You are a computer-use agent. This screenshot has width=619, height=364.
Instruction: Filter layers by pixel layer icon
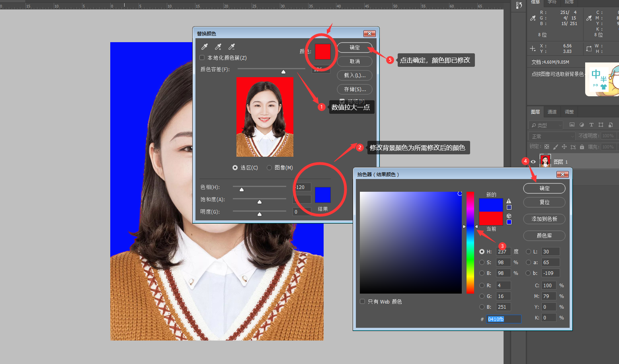coord(572,125)
